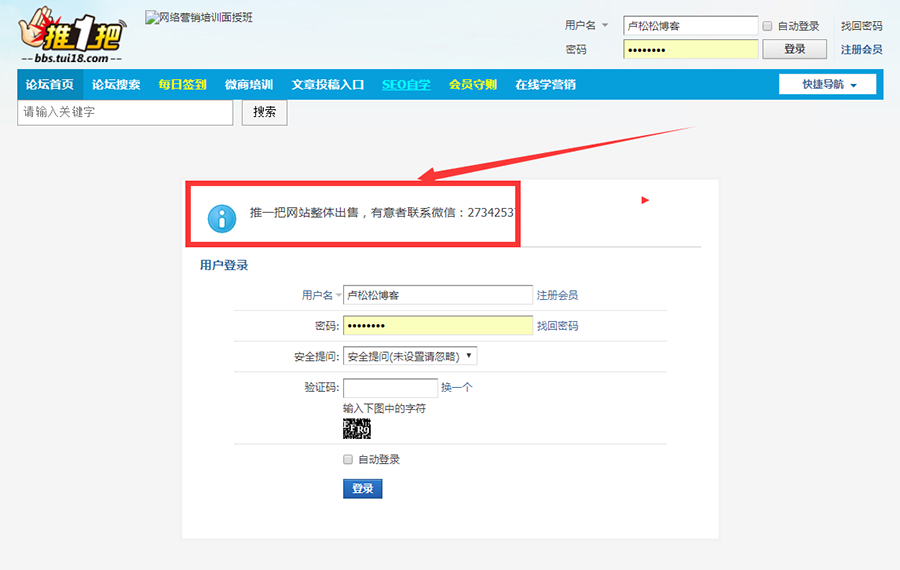Focus the 请输入关键字 search box
The height and width of the screenshot is (570, 900).
click(125, 113)
